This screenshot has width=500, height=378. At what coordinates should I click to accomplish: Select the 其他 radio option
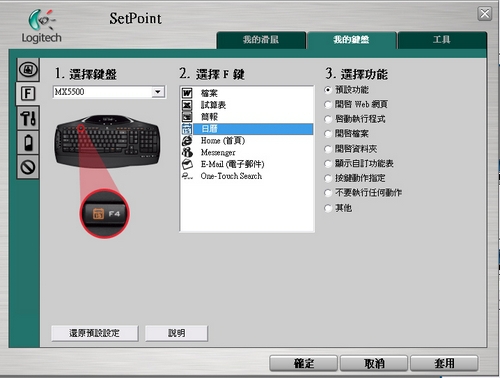pyautogui.click(x=328, y=208)
